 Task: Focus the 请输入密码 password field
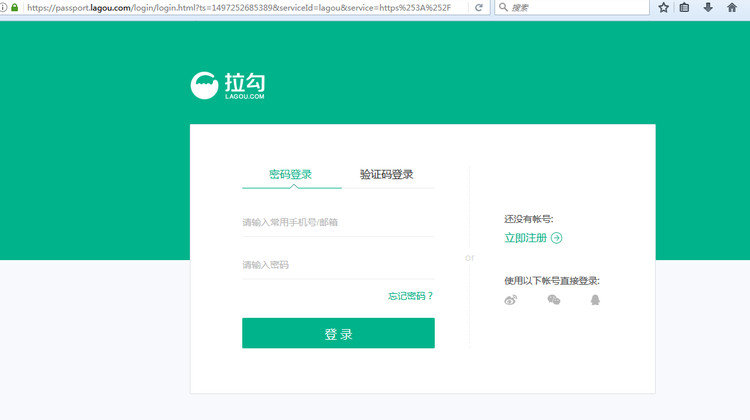click(338, 265)
